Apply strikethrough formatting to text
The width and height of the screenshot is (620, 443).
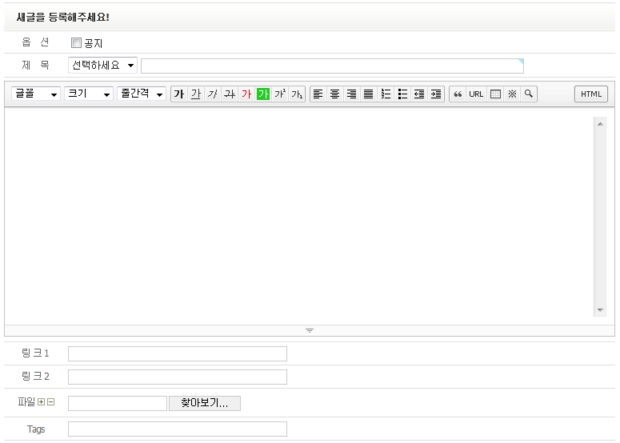[x=229, y=93]
